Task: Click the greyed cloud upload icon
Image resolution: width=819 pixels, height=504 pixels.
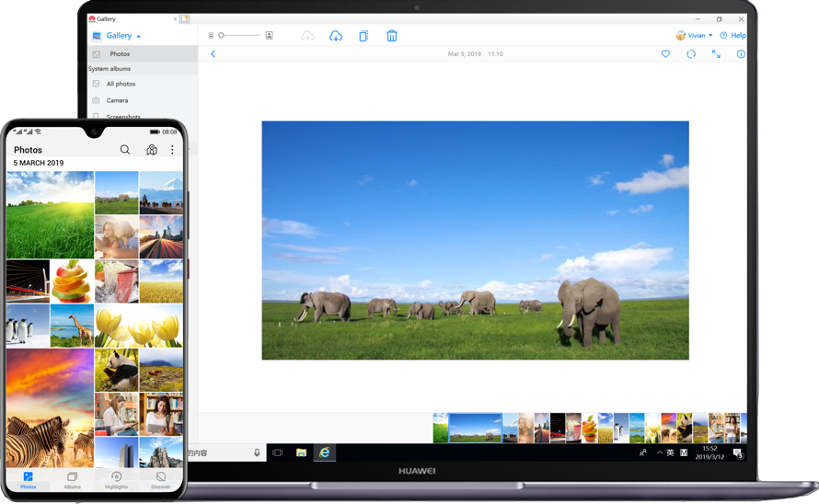Action: point(307,36)
